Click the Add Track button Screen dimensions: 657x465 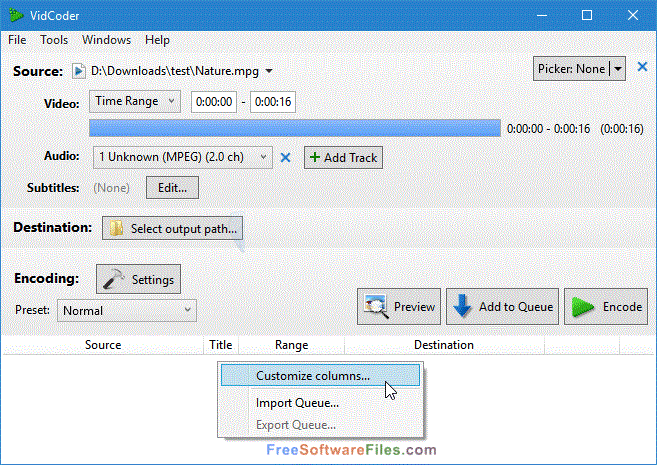click(343, 158)
